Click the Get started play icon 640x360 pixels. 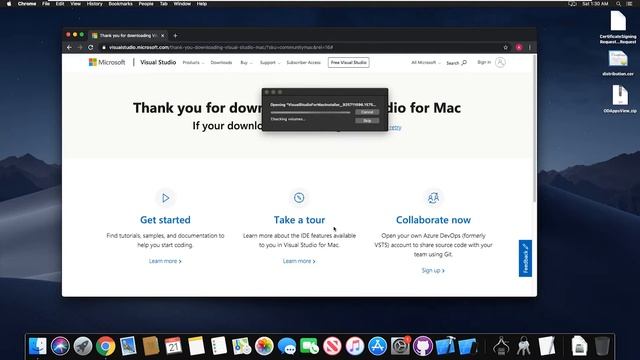(165, 198)
